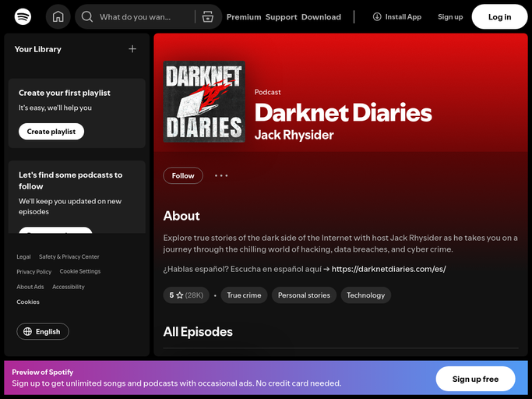Click the Install App link
This screenshot has height=399, width=532.
pos(397,16)
